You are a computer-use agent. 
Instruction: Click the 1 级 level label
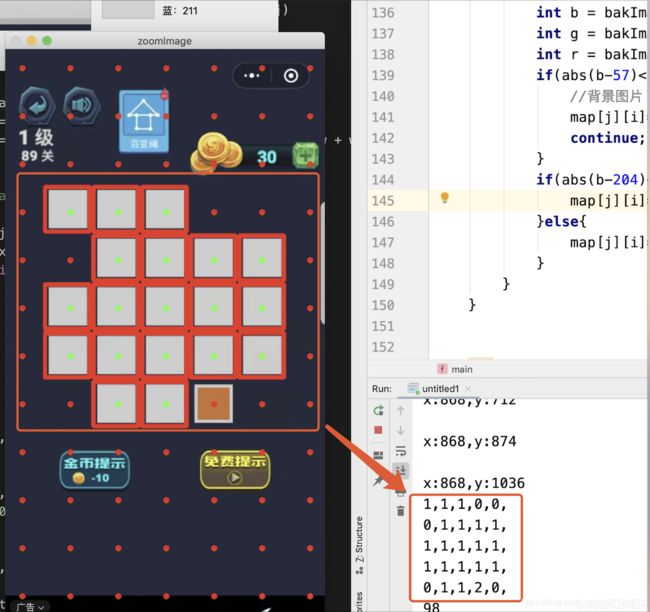pos(36,137)
